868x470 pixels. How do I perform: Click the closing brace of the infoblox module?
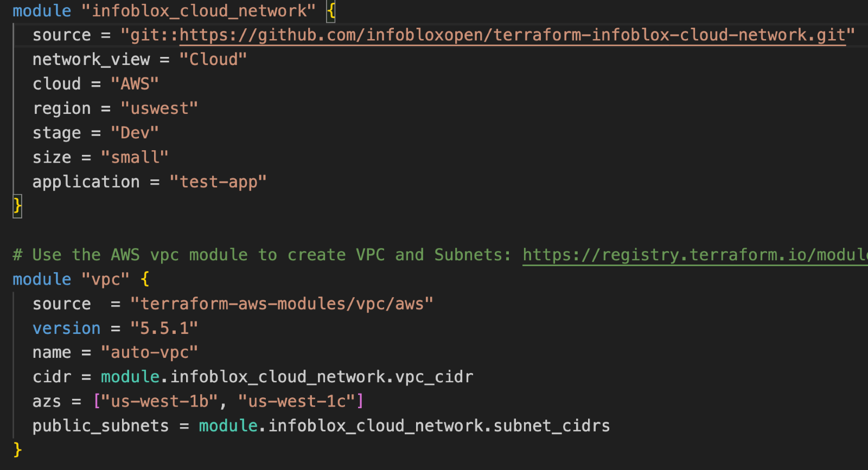17,206
